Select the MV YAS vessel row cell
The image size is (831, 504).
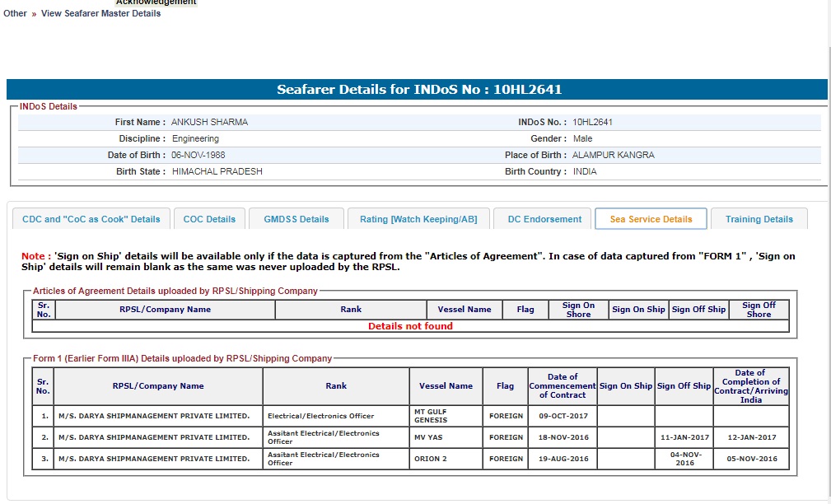[x=446, y=437]
